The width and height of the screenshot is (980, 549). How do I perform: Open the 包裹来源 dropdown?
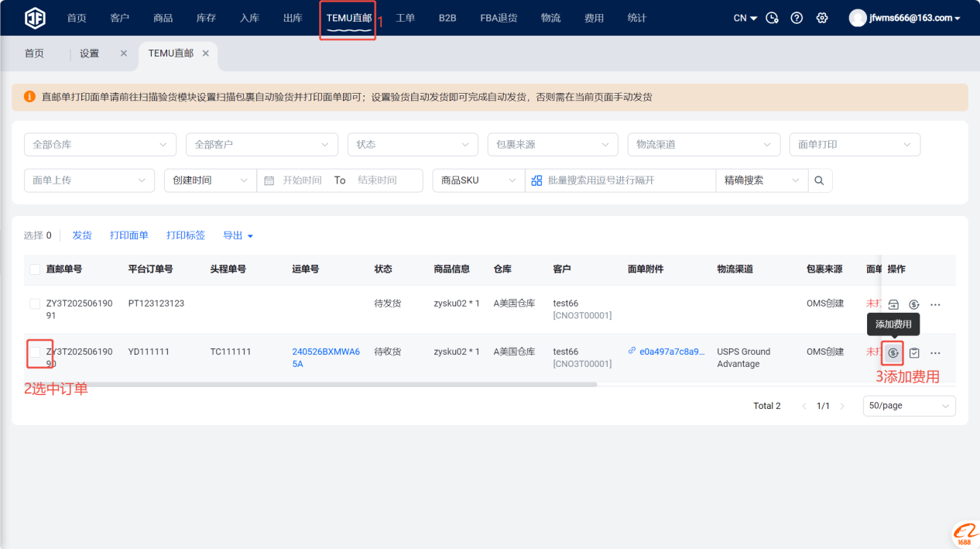(553, 145)
